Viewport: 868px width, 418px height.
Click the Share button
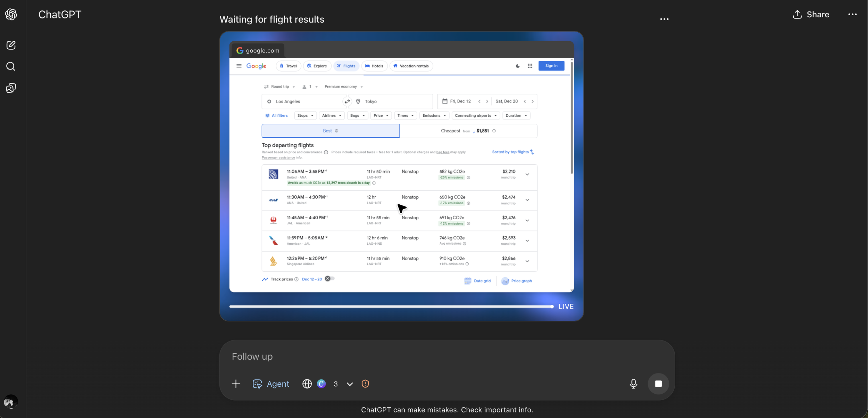pyautogui.click(x=811, y=15)
